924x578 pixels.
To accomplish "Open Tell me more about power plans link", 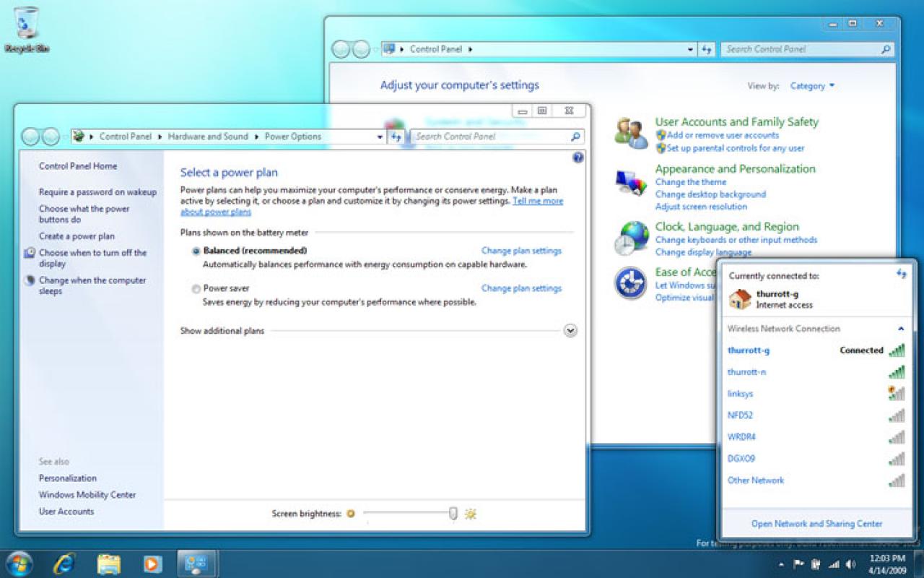I will [538, 201].
